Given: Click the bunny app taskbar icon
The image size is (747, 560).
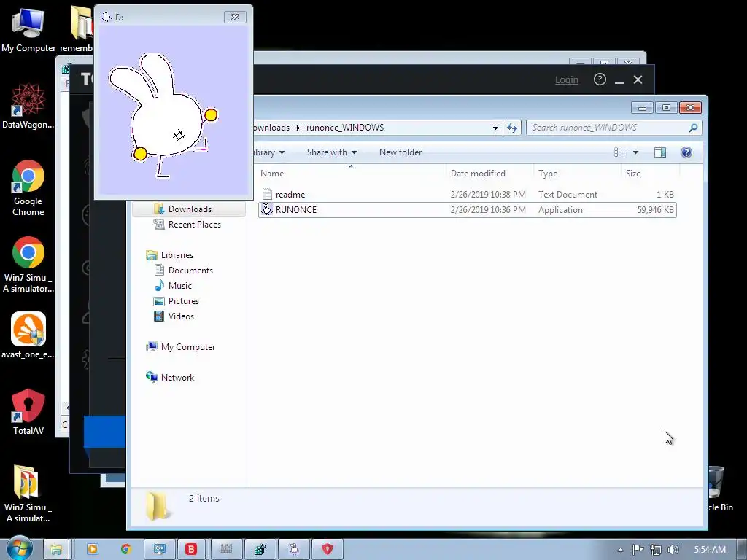Looking at the screenshot, I should 294,550.
